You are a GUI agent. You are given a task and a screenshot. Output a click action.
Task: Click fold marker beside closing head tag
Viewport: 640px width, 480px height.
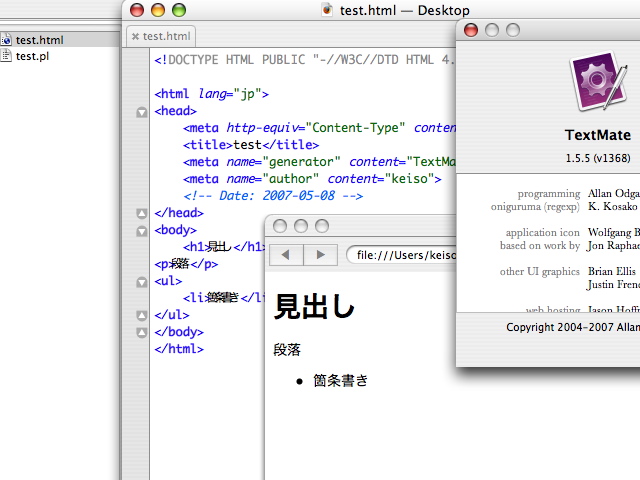click(141, 214)
